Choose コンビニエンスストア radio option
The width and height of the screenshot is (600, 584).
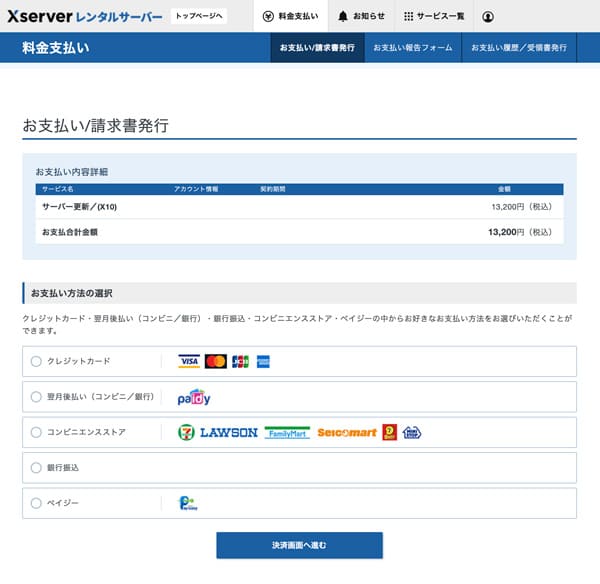(x=37, y=432)
